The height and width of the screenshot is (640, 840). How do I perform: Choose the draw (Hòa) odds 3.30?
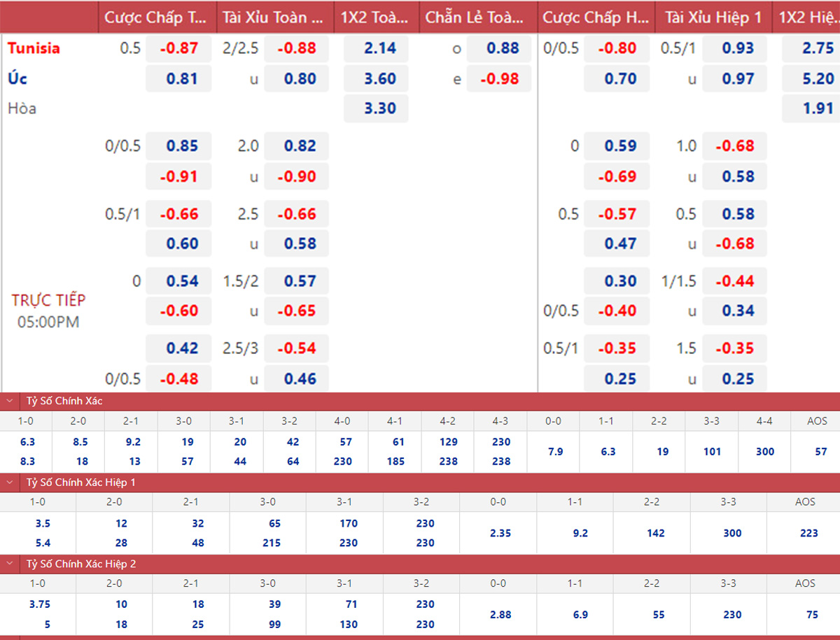tap(379, 108)
